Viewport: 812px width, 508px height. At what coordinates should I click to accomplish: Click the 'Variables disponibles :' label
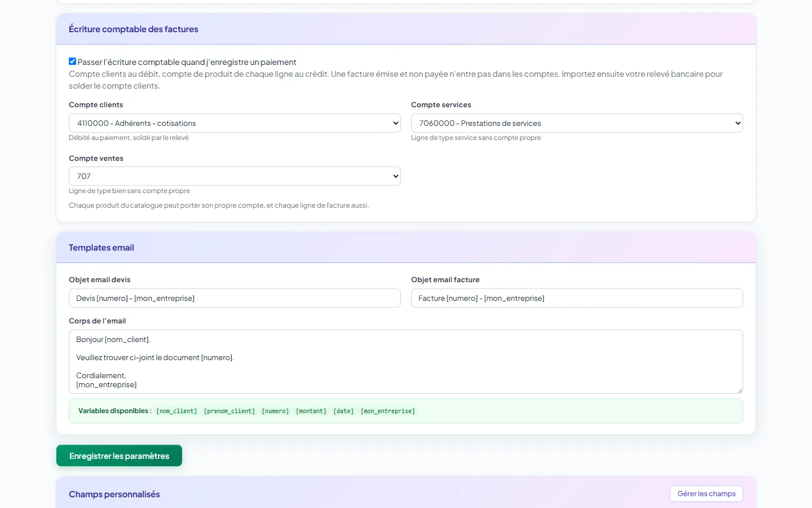click(115, 411)
